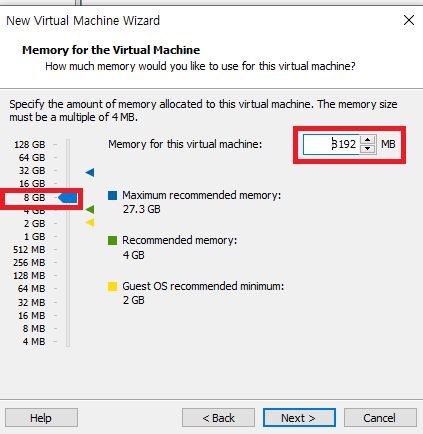Select 256 MB on the memory scale

[x=29, y=262]
